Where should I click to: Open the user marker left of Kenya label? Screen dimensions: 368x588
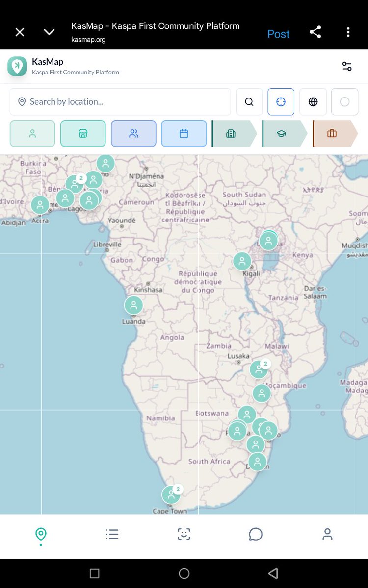click(x=268, y=241)
